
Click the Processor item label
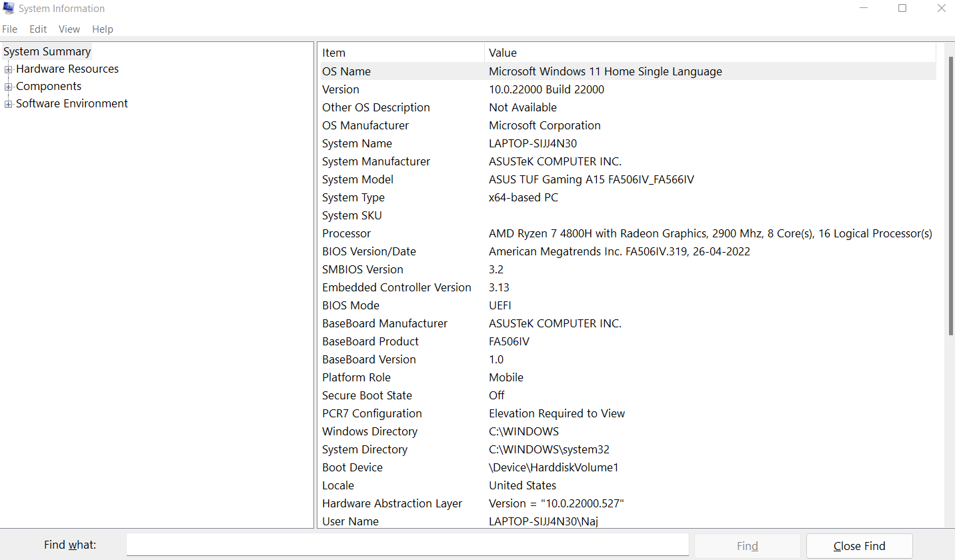pyautogui.click(x=346, y=233)
